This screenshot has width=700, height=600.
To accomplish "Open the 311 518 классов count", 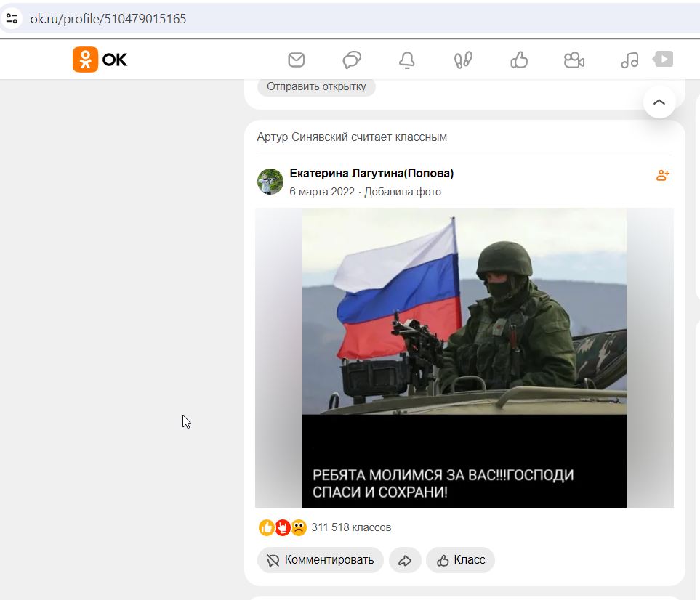I will (351, 528).
